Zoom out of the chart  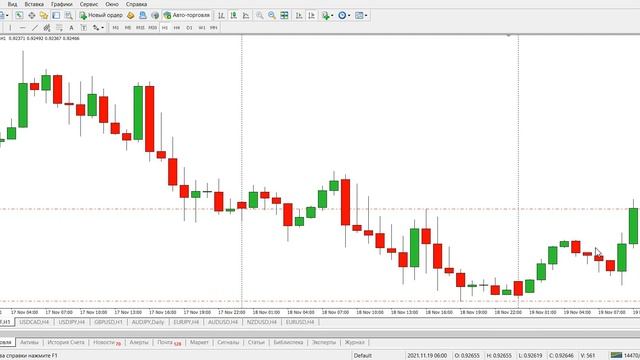272,16
